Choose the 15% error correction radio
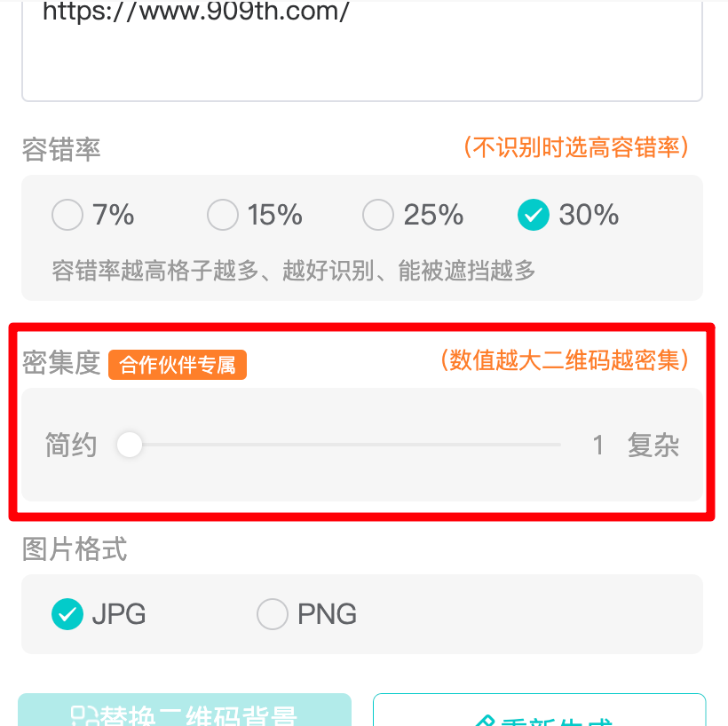Viewport: 728px width, 726px height. pos(222,215)
